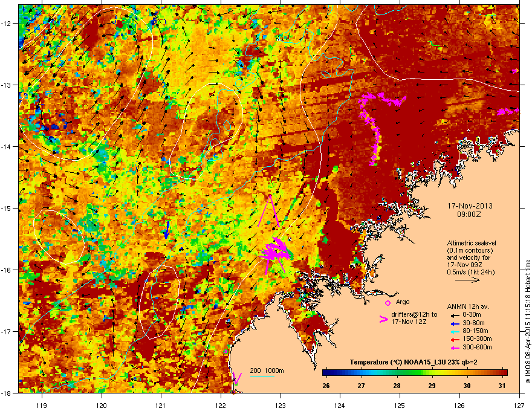Click the drifters magenta arrowhead legend symbol
The width and height of the screenshot is (532, 411).
(x=384, y=319)
